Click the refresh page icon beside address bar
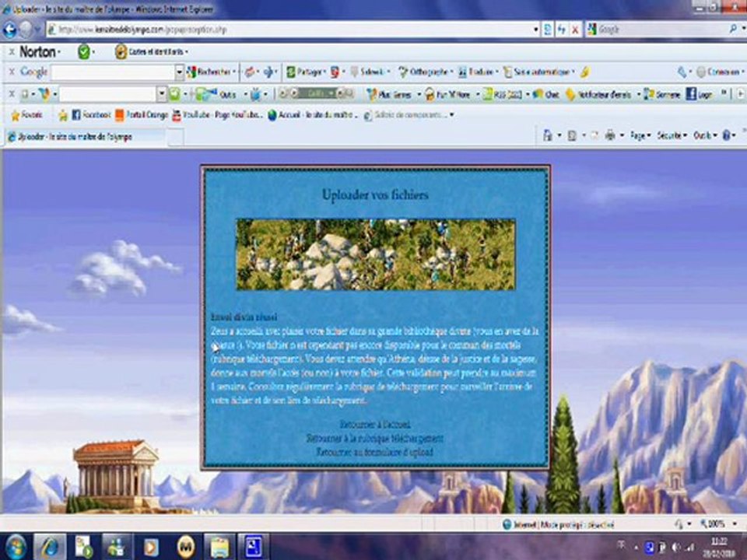The height and width of the screenshot is (560, 747). pyautogui.click(x=562, y=30)
